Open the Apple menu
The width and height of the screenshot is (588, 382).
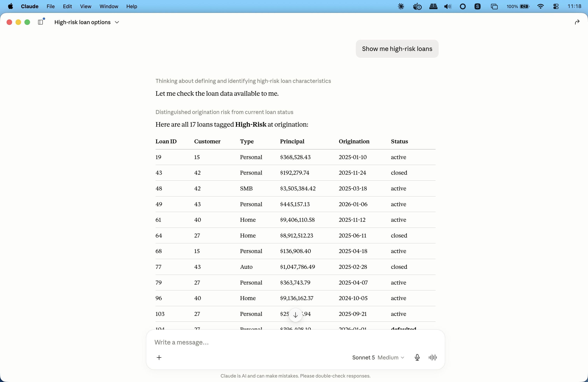(x=10, y=6)
